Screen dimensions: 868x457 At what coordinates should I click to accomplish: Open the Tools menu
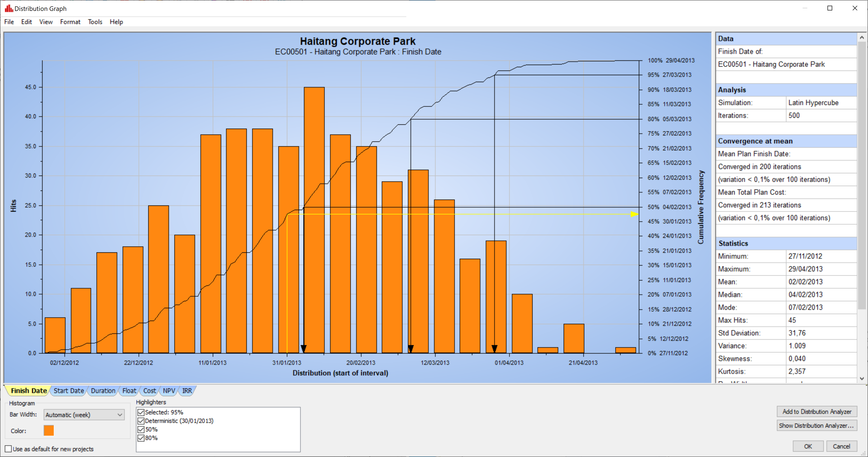(95, 22)
